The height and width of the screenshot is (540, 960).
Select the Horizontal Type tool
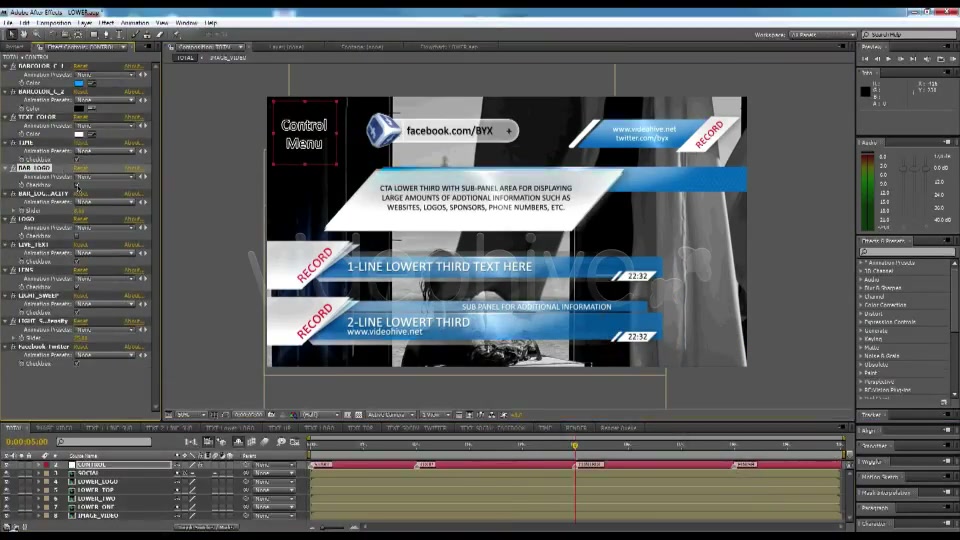coord(119,35)
